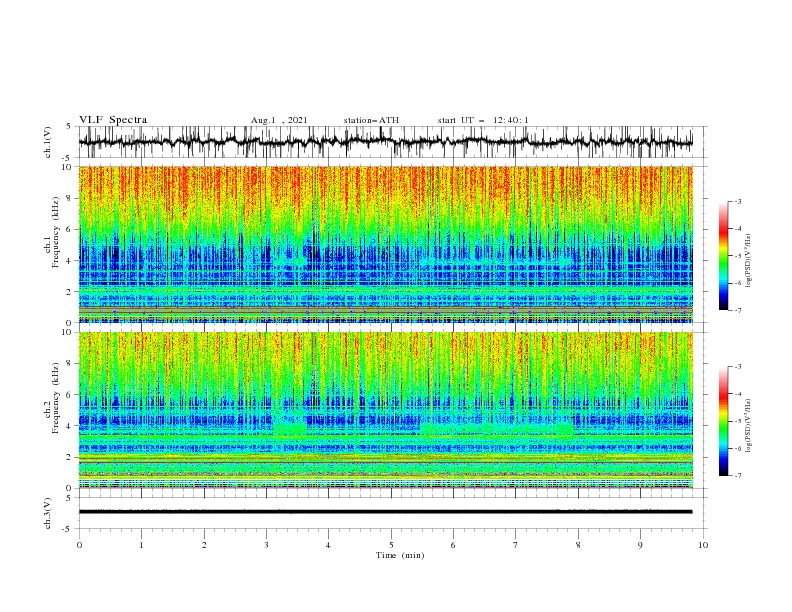This screenshot has width=792, height=612.
Task: Click the "station=ATH" header text
Action: tap(371, 120)
